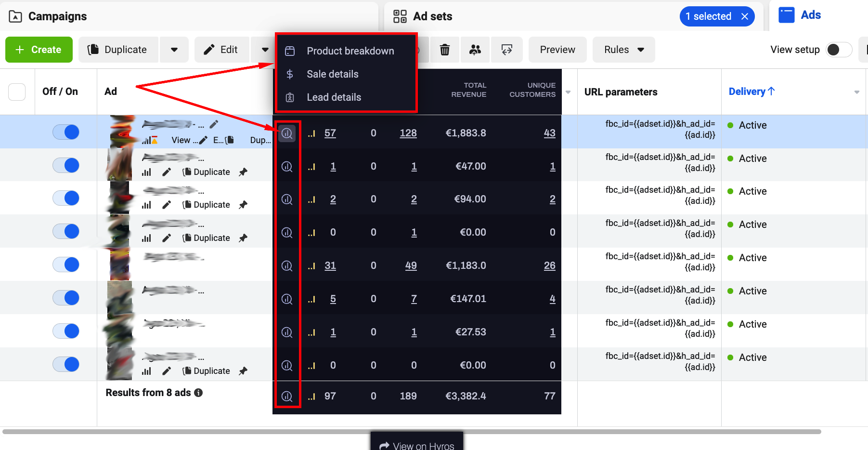The image size is (868, 450).
Task: Click the trash delete icon in toolbar
Action: (x=445, y=50)
